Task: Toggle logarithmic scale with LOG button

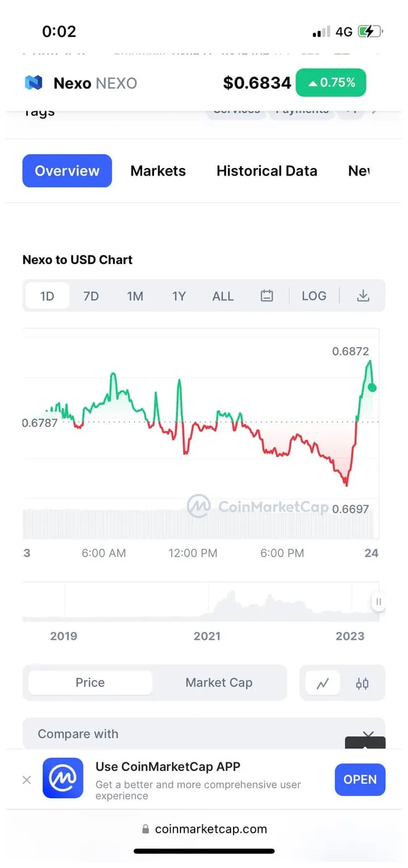Action: coord(314,295)
